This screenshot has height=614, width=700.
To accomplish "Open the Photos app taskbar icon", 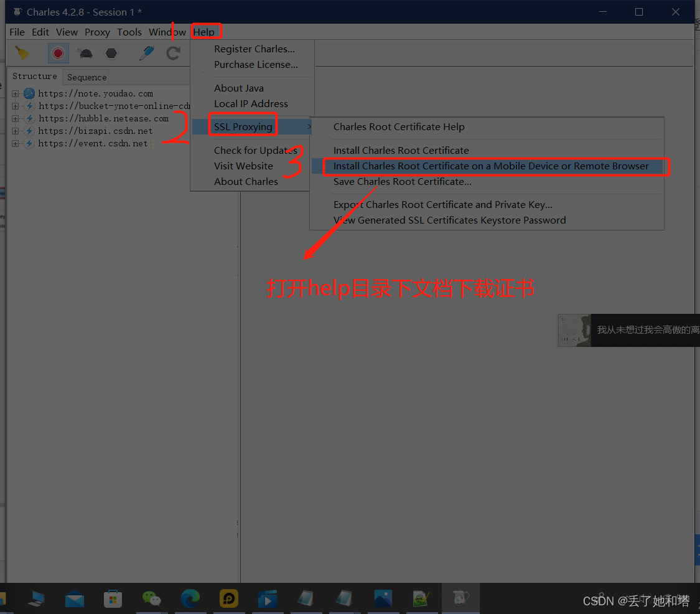I will [x=383, y=599].
